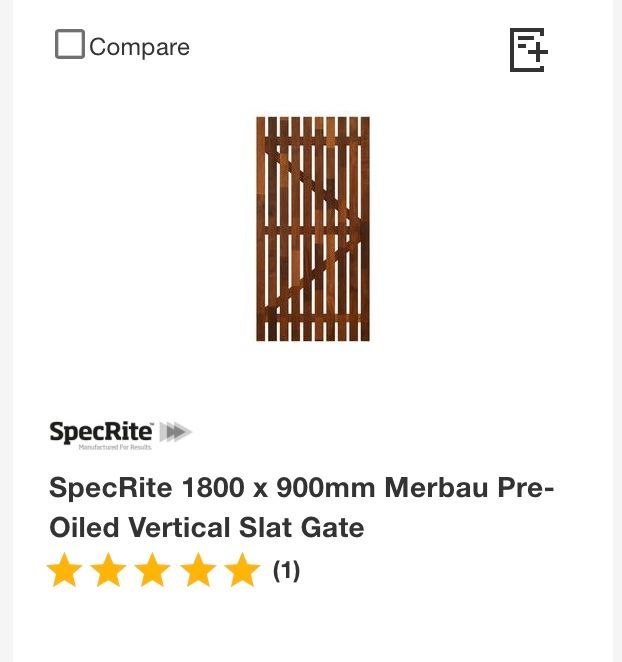Tick the Compare checkbox

[69, 45]
